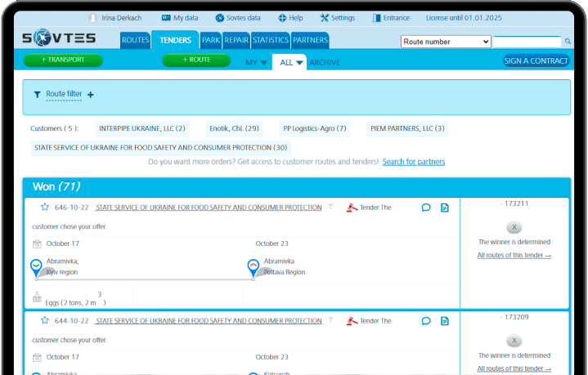
Task: Filter by PP Logistics-Agro (7)
Action: click(315, 128)
